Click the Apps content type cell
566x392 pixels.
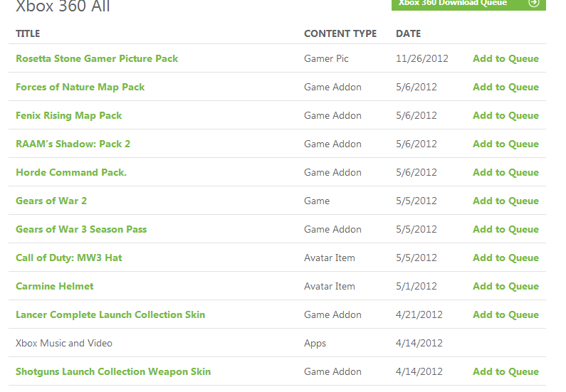(315, 344)
